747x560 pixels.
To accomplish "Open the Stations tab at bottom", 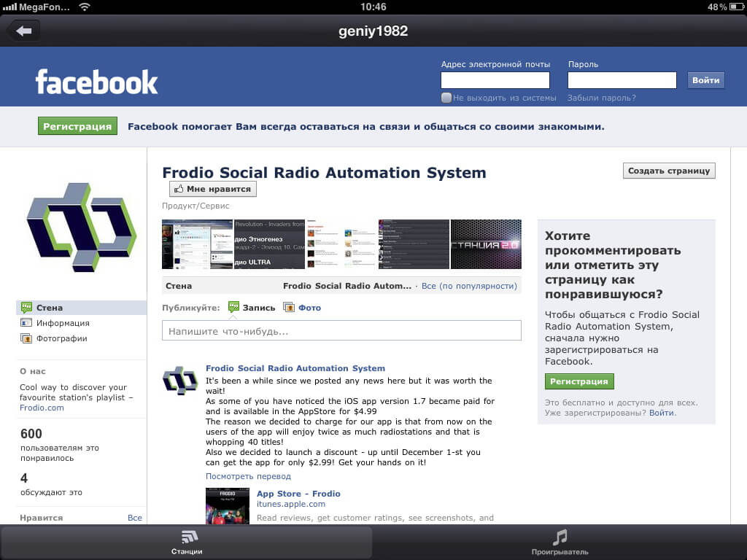I will (187, 542).
